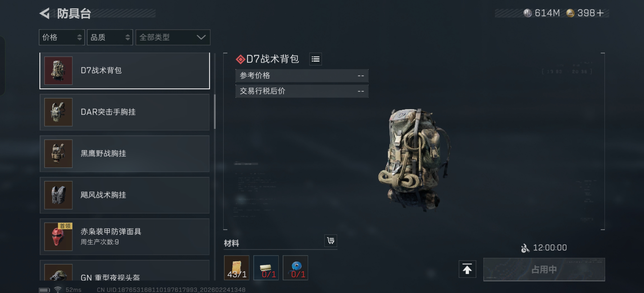This screenshot has height=293, width=644.
Task: Toggle 价格 sort order
Action: [62, 37]
